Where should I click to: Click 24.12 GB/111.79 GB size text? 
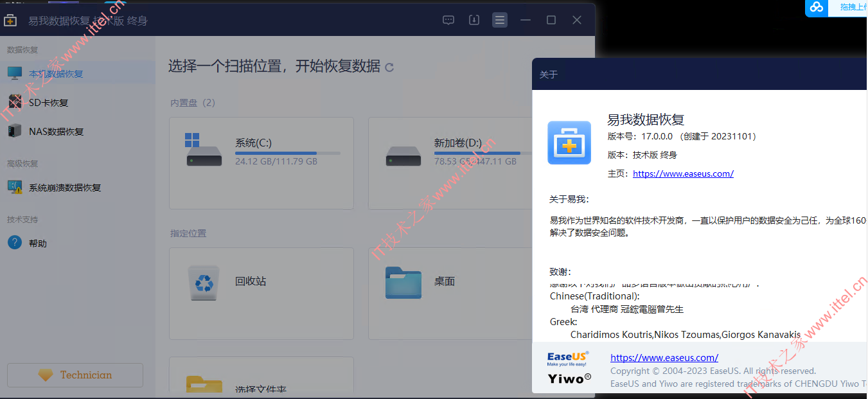point(276,161)
